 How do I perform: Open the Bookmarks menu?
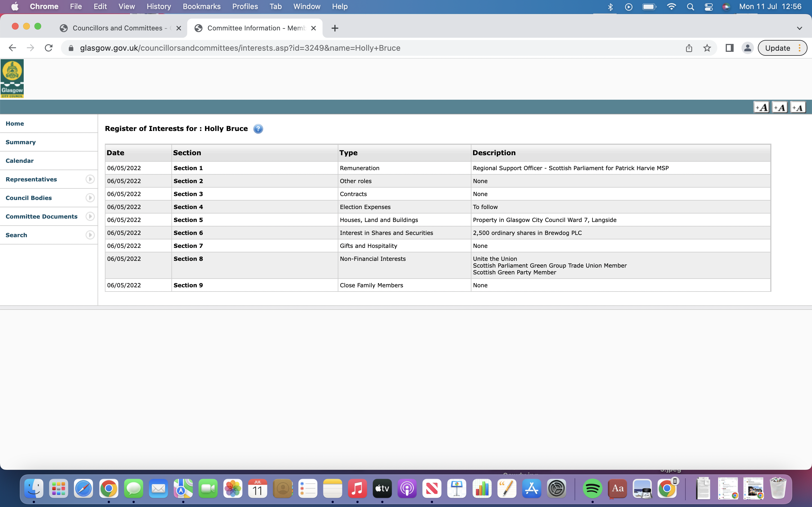click(x=201, y=6)
